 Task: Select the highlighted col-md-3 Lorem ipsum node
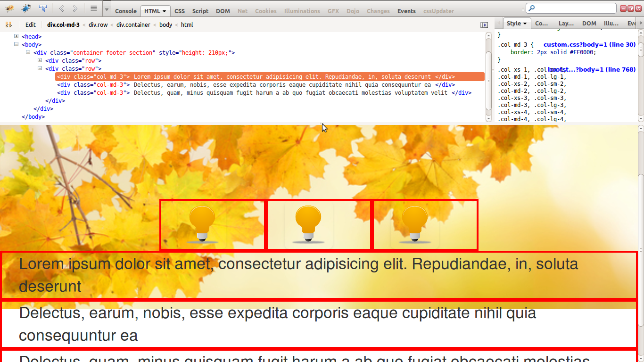(x=270, y=77)
